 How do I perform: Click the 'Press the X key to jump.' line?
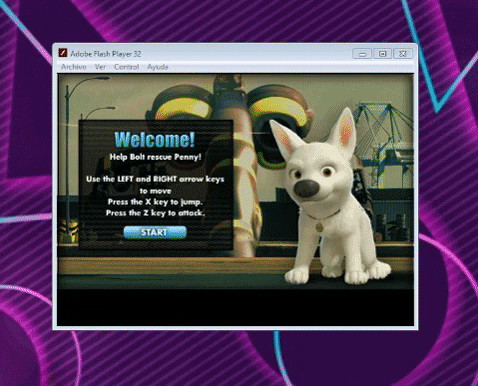[x=155, y=202]
